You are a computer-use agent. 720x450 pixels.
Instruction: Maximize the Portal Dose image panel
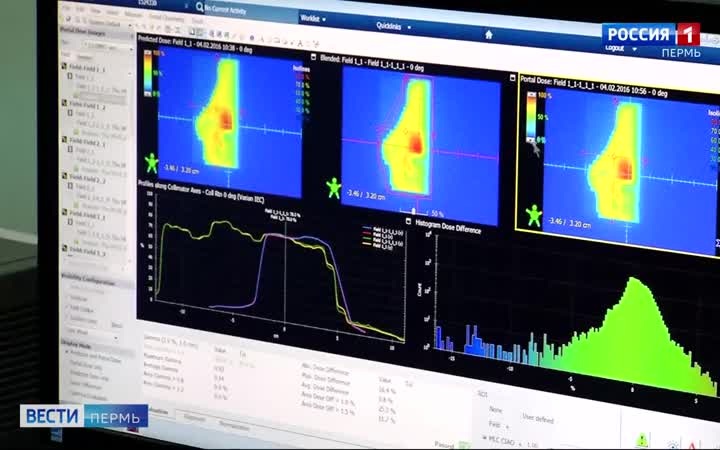[x=513, y=78]
